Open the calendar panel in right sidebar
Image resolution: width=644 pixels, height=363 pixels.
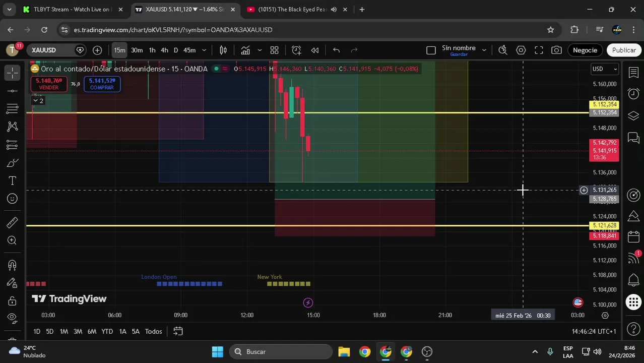tap(633, 237)
